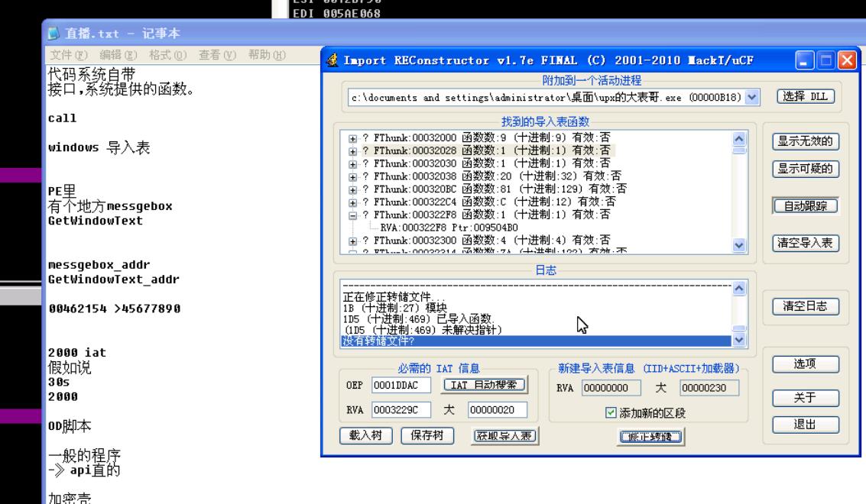Click the new import size field 00000230
866x504 pixels.
tap(709, 387)
